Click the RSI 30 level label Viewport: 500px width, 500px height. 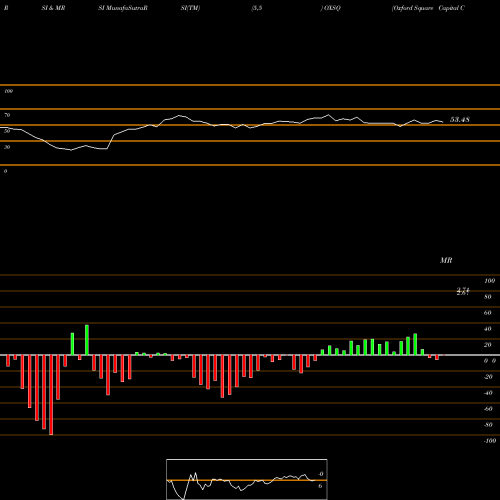7,147
